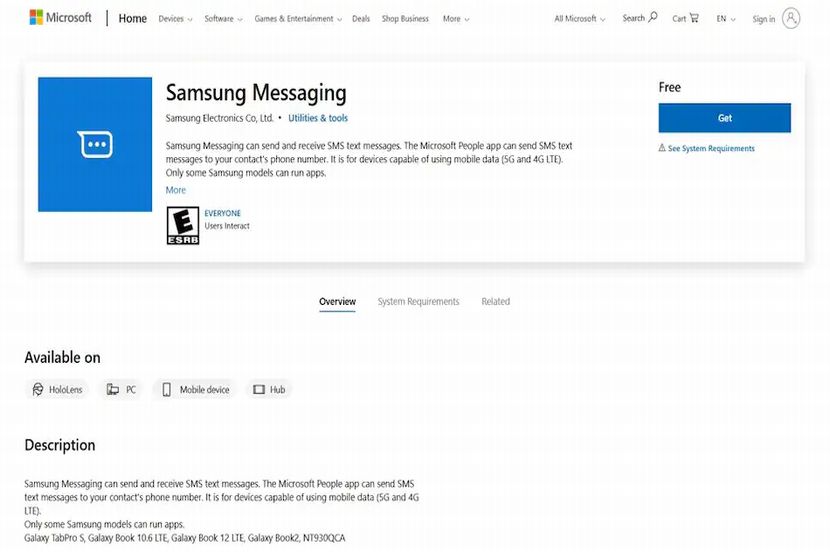Click the Cart label in header

click(x=679, y=19)
